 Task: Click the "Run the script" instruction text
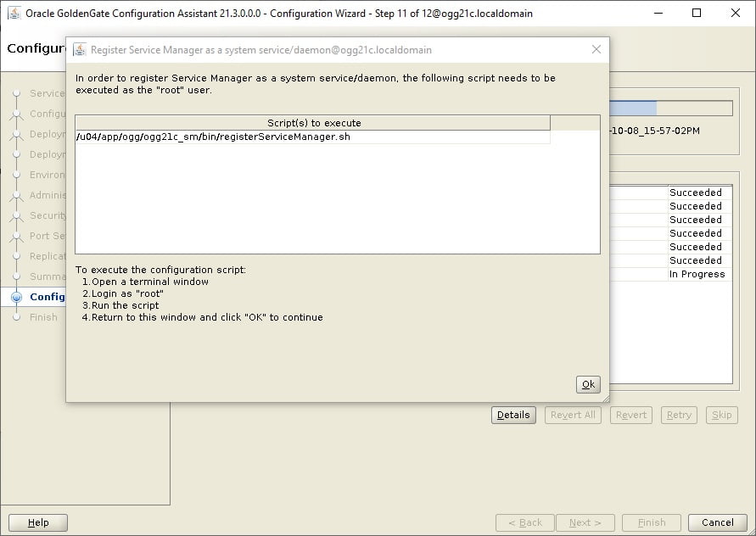pyautogui.click(x=125, y=305)
